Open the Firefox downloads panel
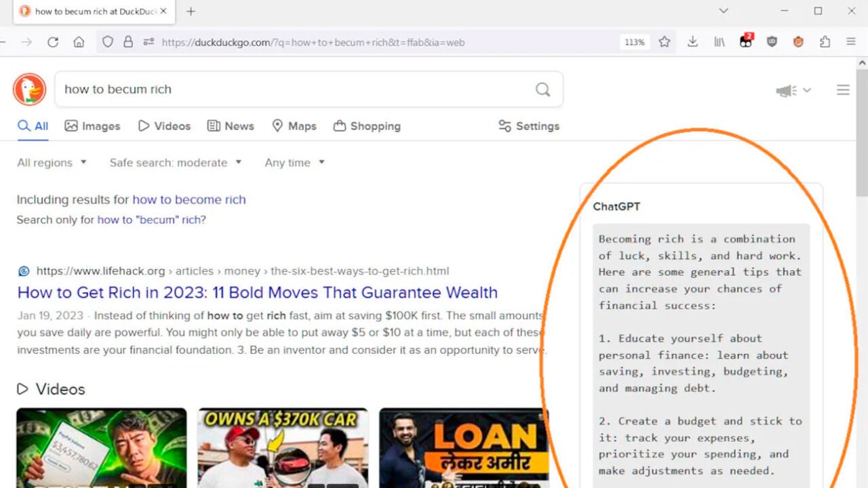 692,42
